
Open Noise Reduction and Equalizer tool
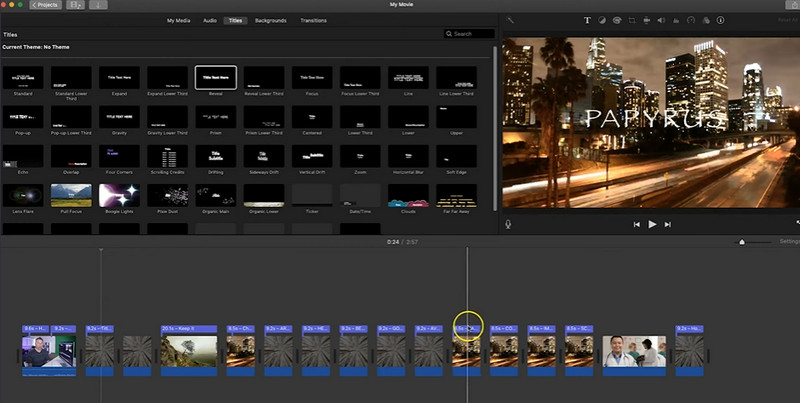676,20
